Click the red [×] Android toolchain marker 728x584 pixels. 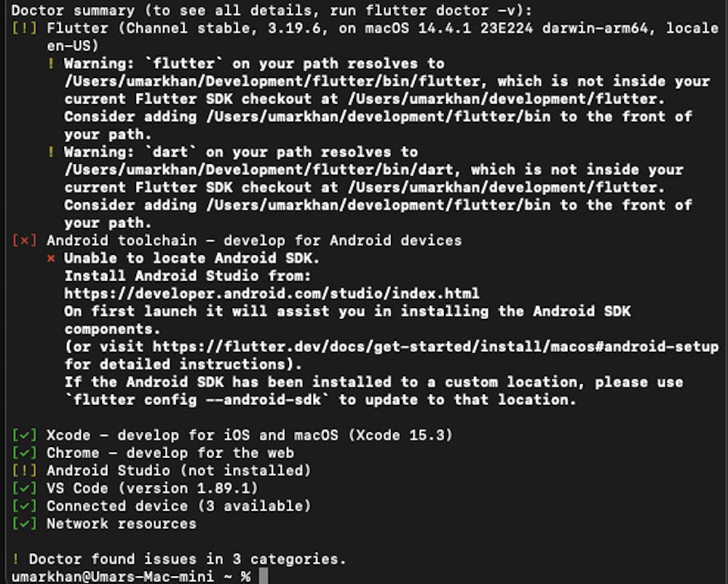[25, 240]
